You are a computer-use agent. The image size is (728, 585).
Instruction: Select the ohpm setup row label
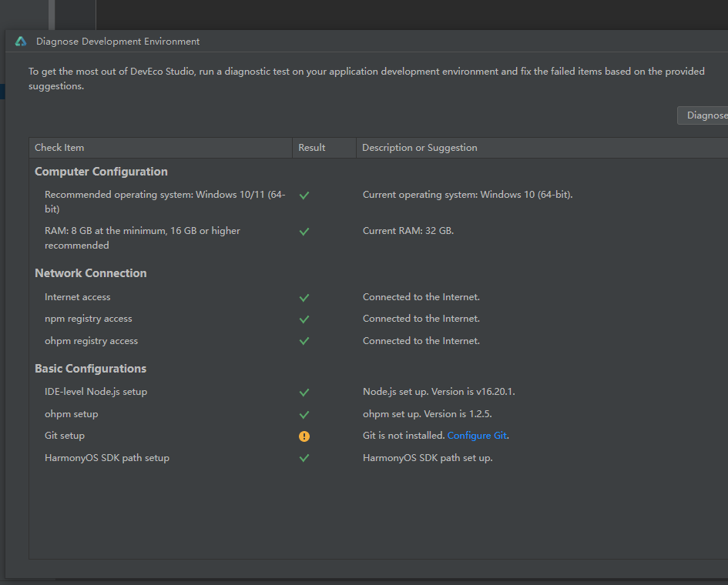tap(71, 414)
